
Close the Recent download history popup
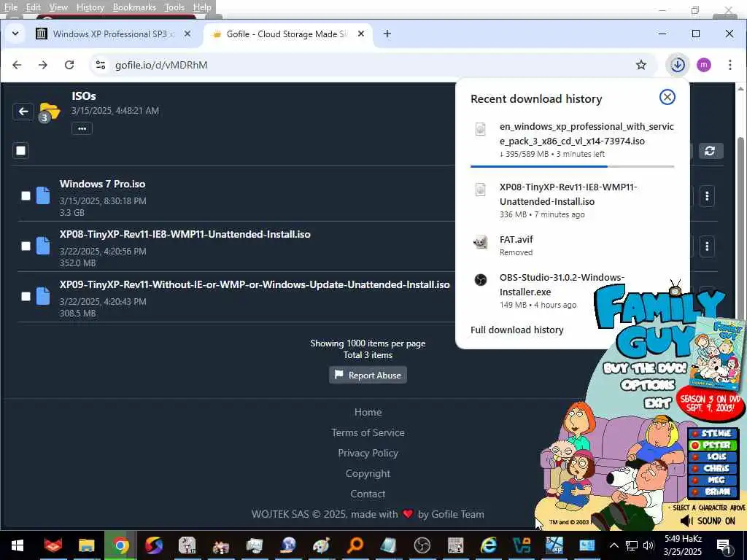click(x=667, y=97)
